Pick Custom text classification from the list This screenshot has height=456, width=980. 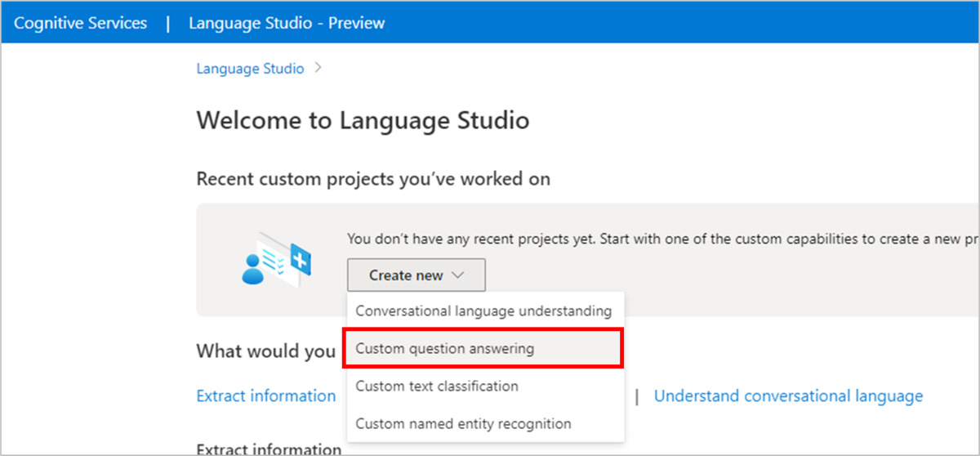[437, 386]
